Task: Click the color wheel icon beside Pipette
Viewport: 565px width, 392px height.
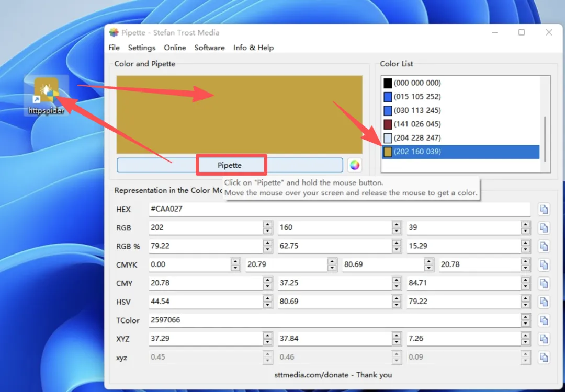Action: [355, 166]
